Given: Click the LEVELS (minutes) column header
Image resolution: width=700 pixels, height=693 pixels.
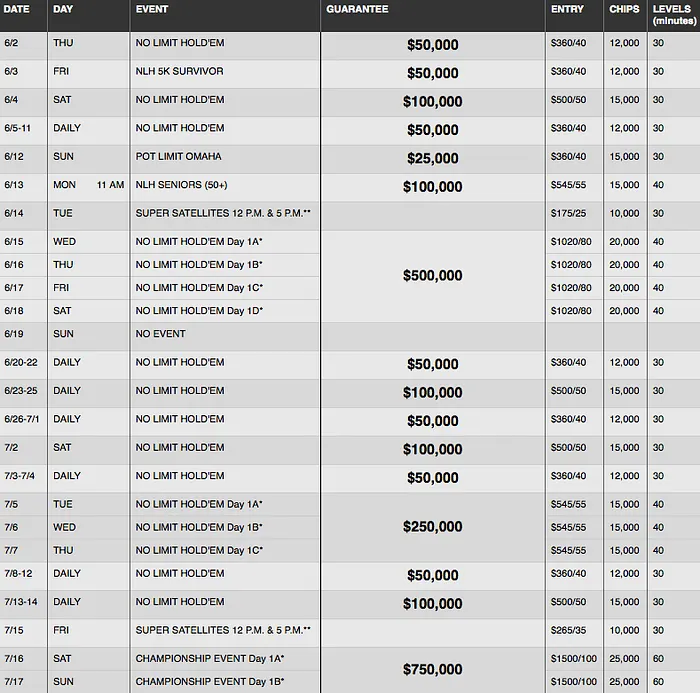Looking at the screenshot, I should (672, 14).
